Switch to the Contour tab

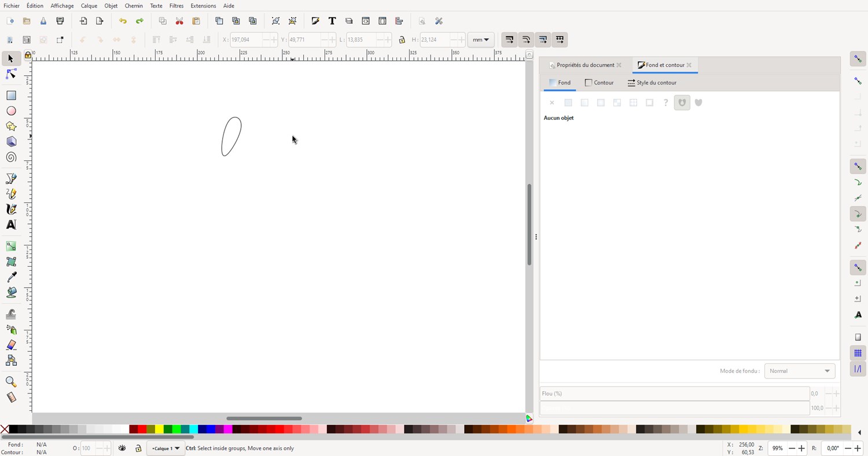pos(599,83)
